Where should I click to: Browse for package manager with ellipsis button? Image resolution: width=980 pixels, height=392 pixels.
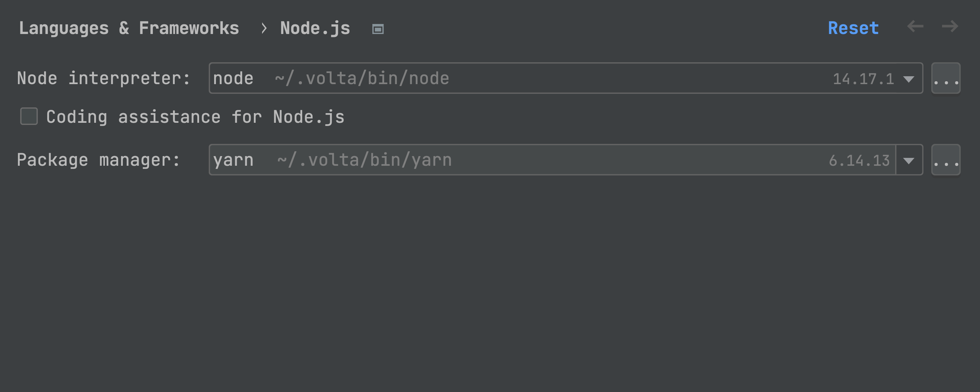point(945,160)
